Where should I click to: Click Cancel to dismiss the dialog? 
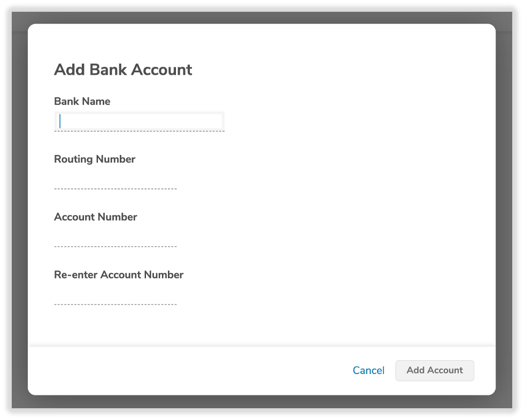(368, 370)
